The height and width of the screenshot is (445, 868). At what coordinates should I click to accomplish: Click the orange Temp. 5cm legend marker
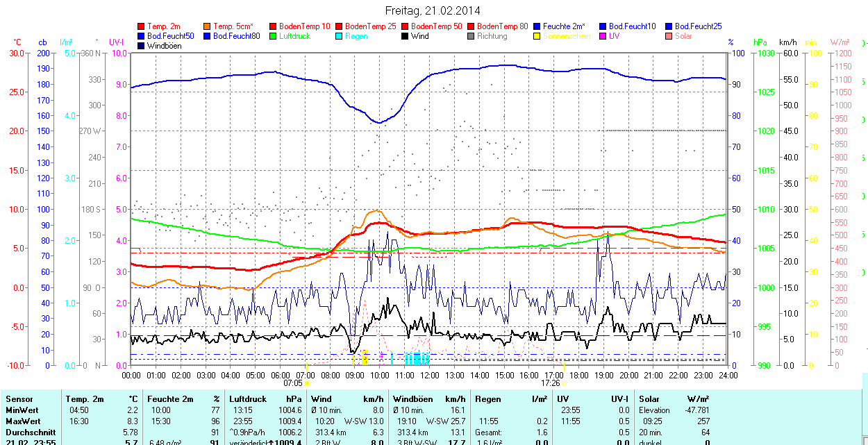click(208, 26)
